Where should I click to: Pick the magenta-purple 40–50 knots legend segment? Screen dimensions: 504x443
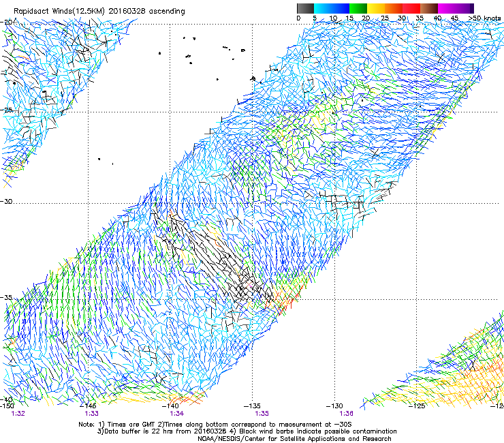456,8
